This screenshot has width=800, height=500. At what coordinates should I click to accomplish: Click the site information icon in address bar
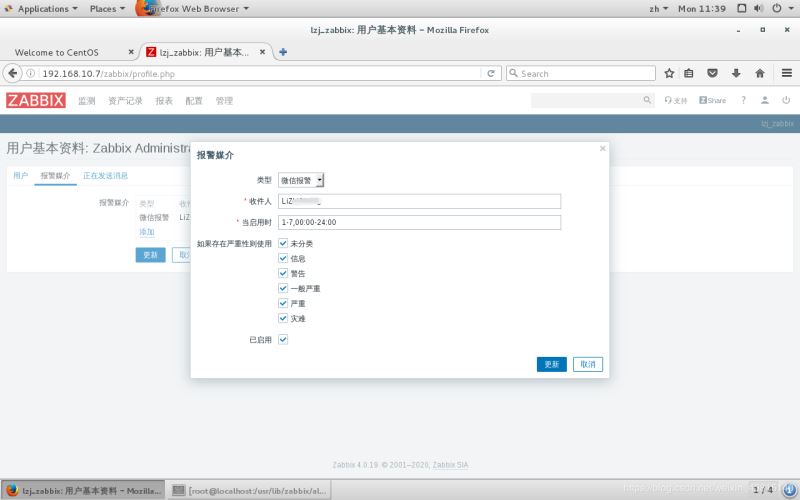[31, 73]
